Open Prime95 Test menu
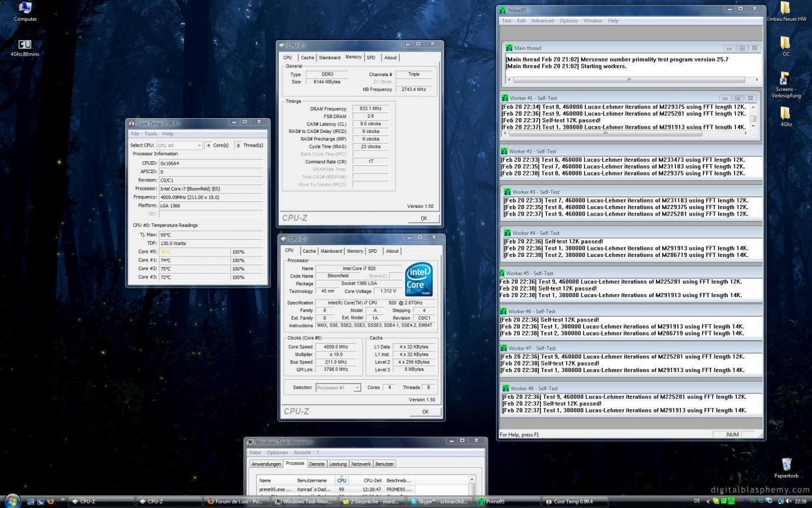The height and width of the screenshot is (508, 812). pos(507,21)
